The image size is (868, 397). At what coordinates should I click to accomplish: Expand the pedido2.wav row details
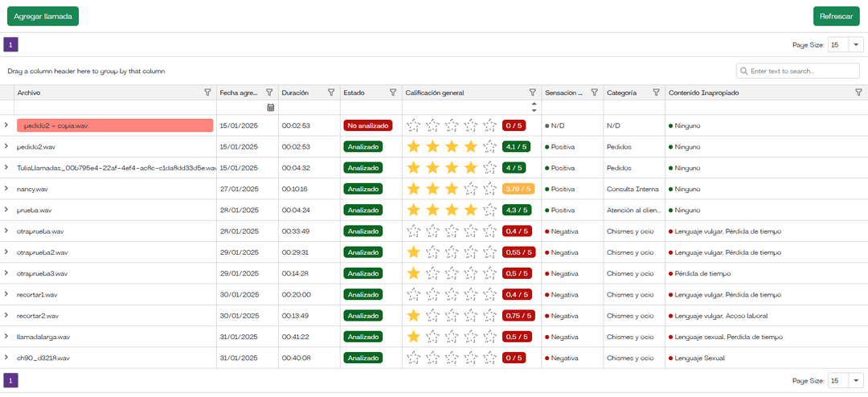click(x=6, y=147)
